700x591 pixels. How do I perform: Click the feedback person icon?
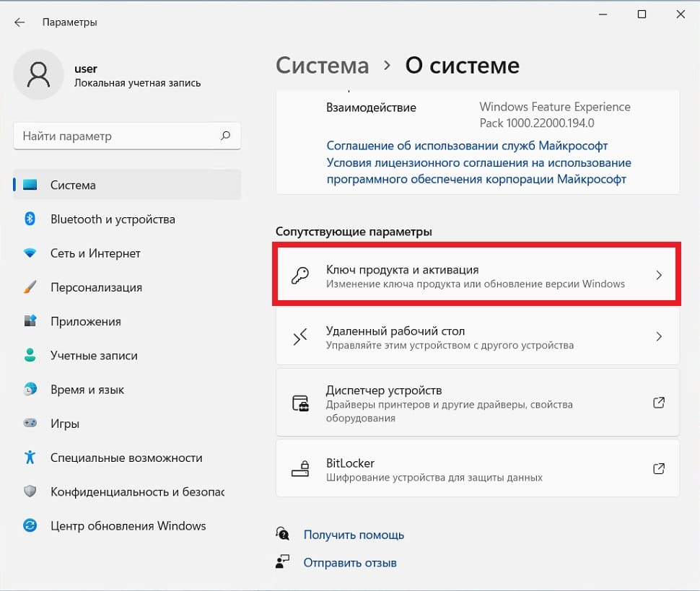coord(283,561)
